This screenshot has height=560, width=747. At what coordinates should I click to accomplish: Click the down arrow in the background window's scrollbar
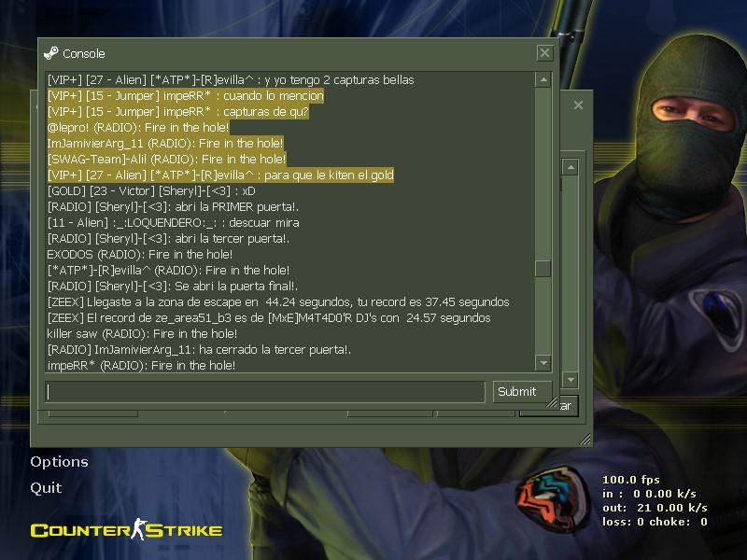[x=571, y=380]
